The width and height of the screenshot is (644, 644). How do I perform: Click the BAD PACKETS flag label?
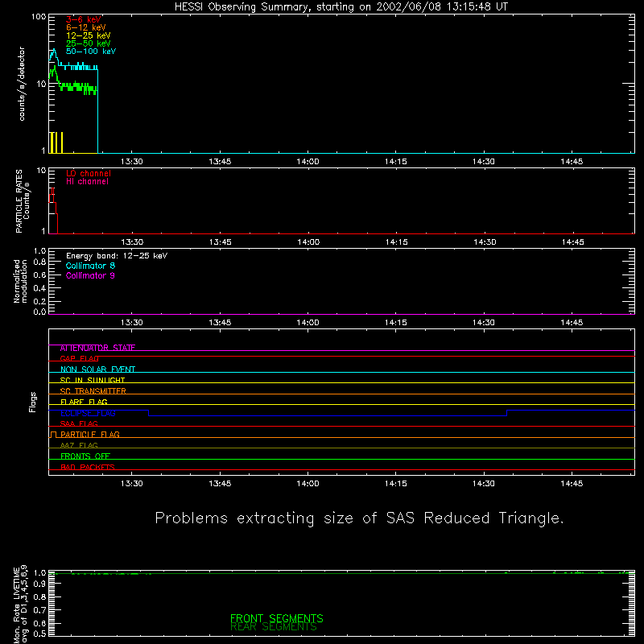[x=88, y=467]
